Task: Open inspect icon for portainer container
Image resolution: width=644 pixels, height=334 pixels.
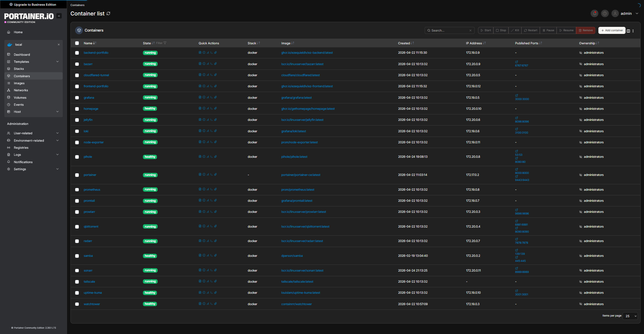Action: click(x=204, y=175)
